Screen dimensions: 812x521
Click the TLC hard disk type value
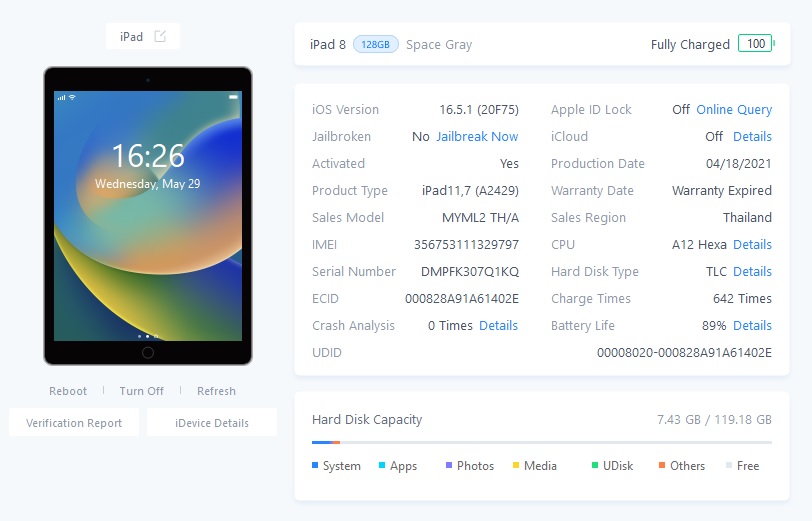[x=716, y=271]
